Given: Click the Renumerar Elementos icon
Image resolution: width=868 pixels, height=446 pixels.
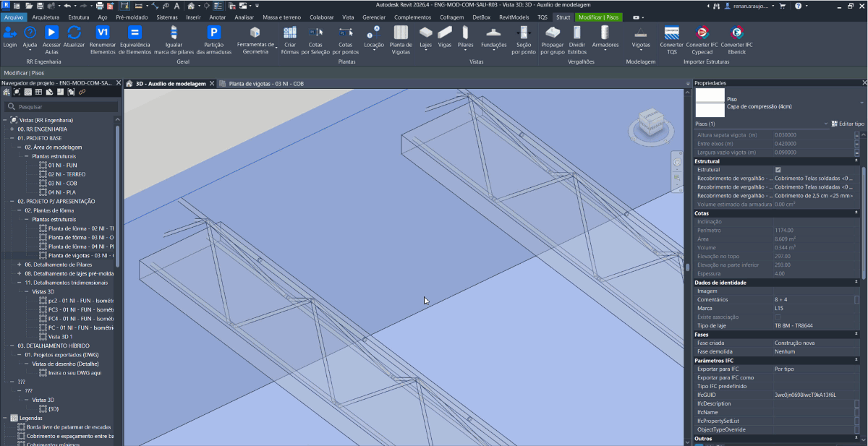Looking at the screenshot, I should pyautogui.click(x=103, y=33).
